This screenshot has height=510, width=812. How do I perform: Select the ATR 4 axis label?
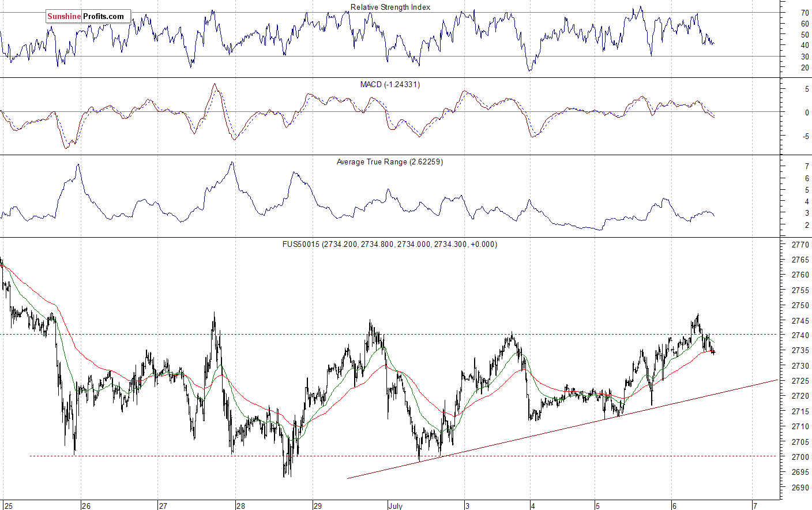pos(807,202)
